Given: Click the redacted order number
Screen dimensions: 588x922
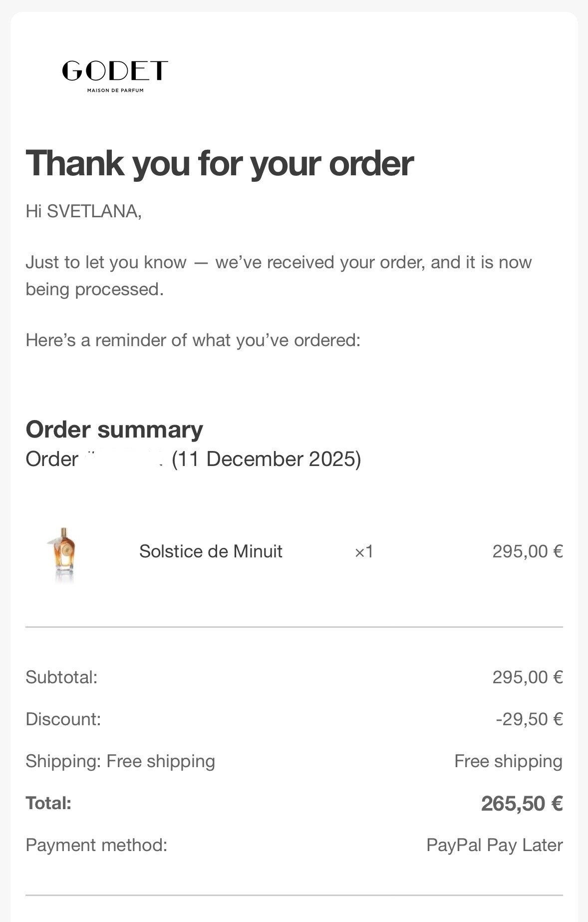Looking at the screenshot, I should pyautogui.click(x=124, y=459).
